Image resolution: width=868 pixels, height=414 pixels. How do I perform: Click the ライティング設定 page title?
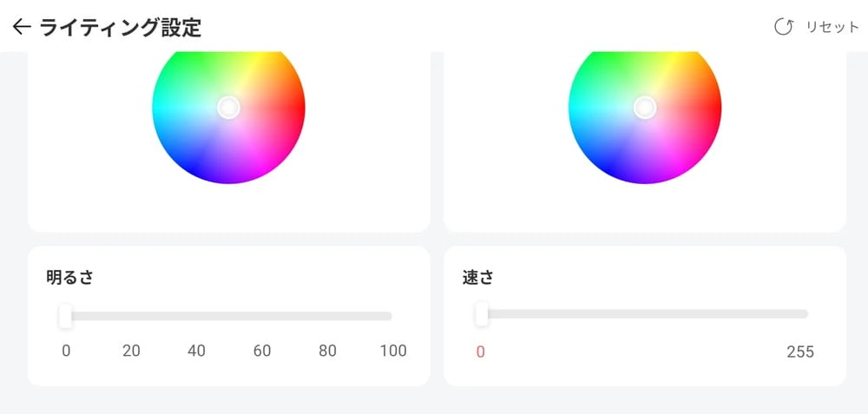pos(121,28)
